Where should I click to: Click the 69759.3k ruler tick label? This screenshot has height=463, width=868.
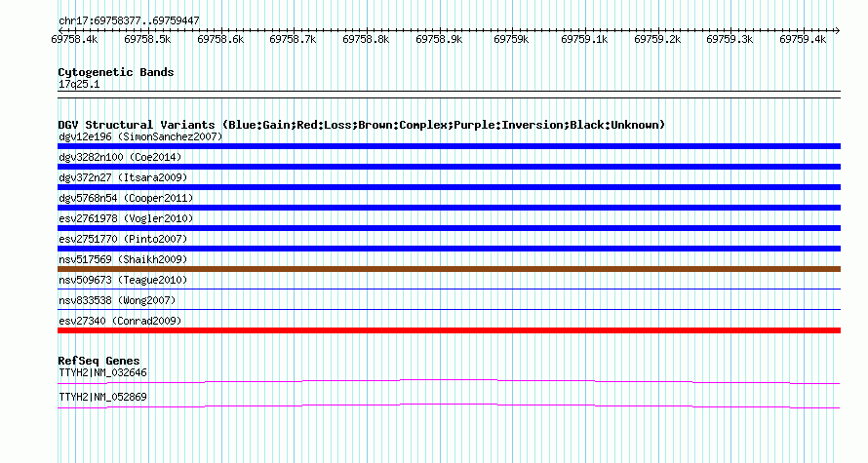(x=730, y=39)
